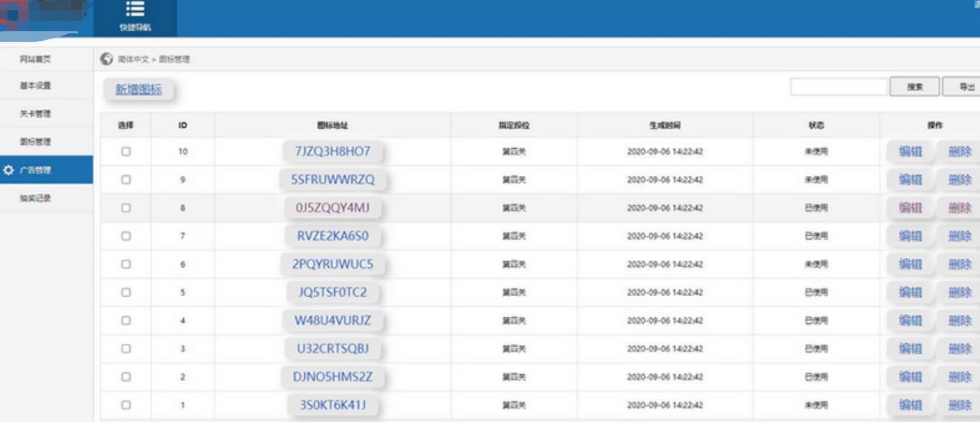Select the checkbox for row W48U4VURJZ

pyautogui.click(x=126, y=320)
